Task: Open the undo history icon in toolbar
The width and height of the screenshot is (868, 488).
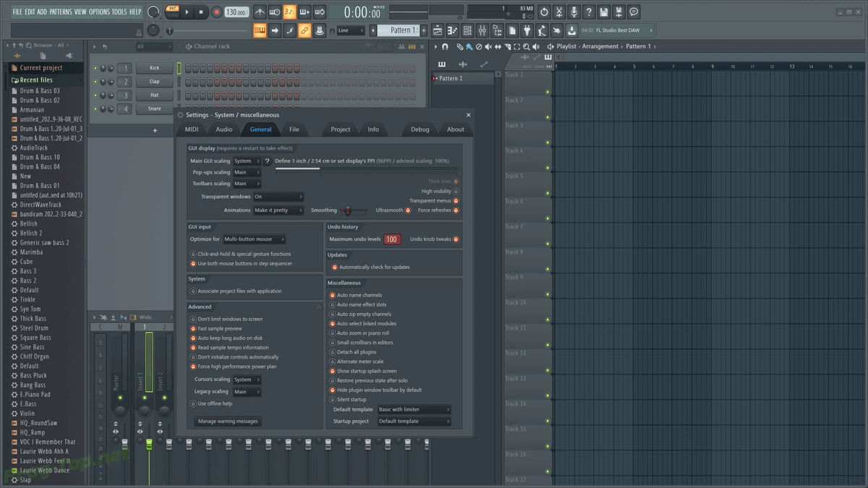Action: click(x=544, y=12)
